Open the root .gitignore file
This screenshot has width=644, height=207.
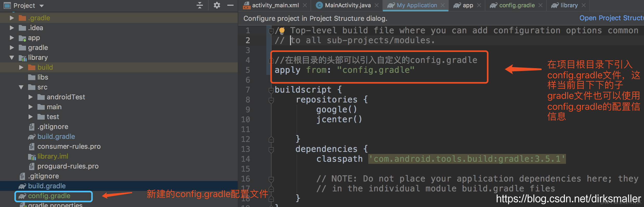tap(43, 176)
